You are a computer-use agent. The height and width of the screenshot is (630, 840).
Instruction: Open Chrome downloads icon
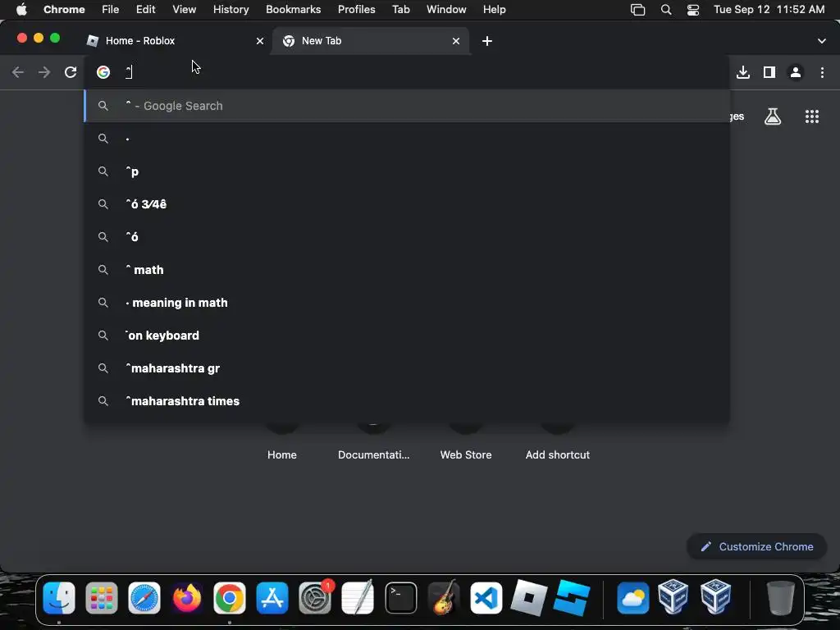pyautogui.click(x=743, y=72)
